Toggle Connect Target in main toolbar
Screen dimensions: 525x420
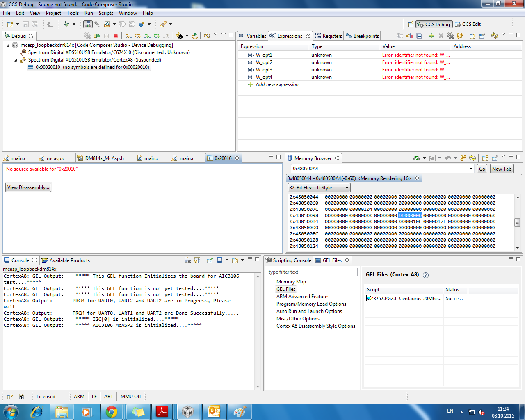[88, 24]
